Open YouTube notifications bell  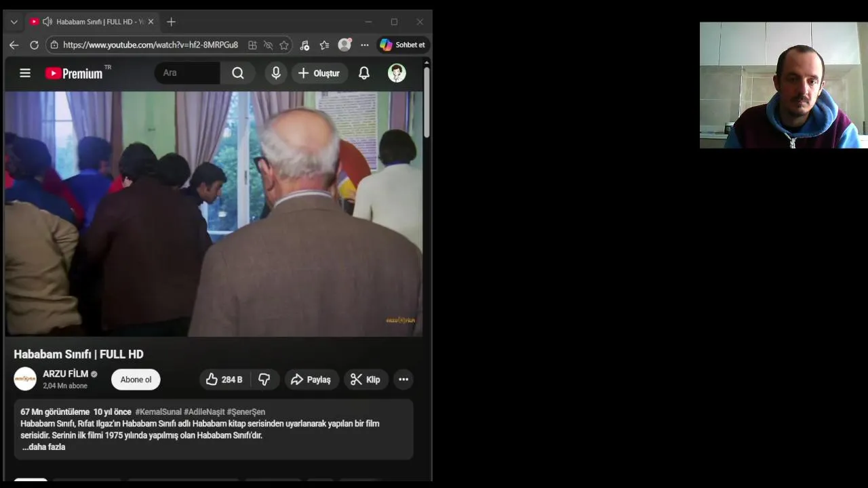point(364,73)
